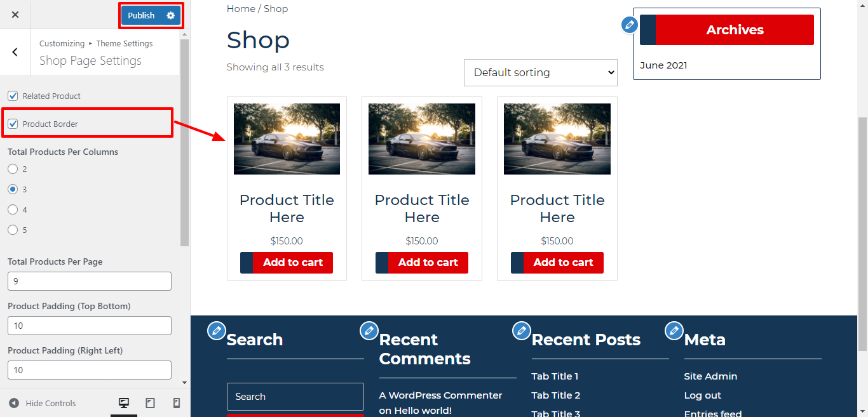Click the Publish button
Screen dimensions: 868x417
142,15
